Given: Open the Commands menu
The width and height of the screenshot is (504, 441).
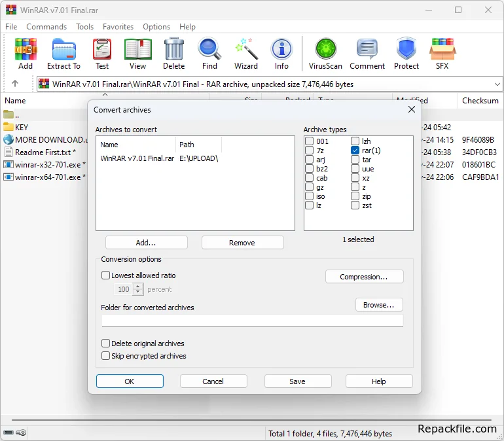Looking at the screenshot, I should (46, 27).
